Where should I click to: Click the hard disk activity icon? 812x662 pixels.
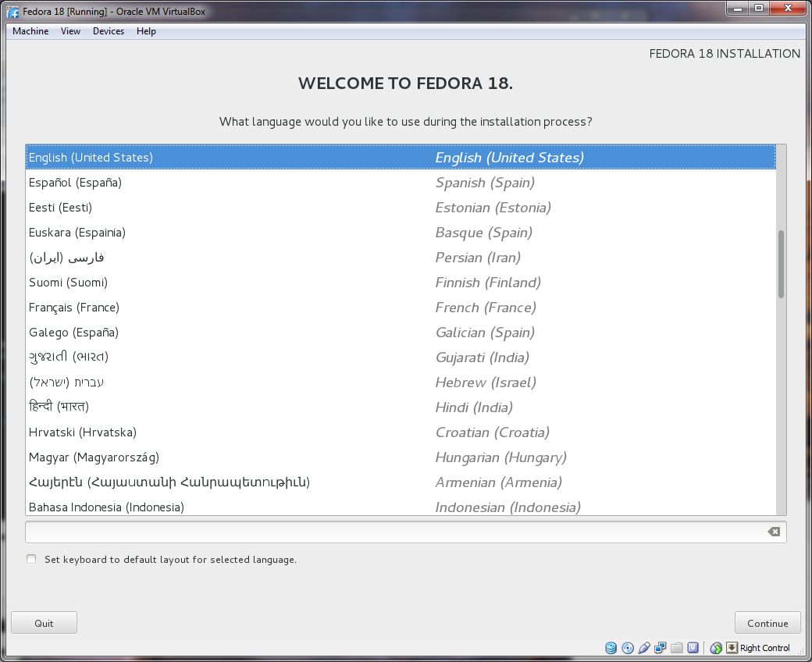611,647
